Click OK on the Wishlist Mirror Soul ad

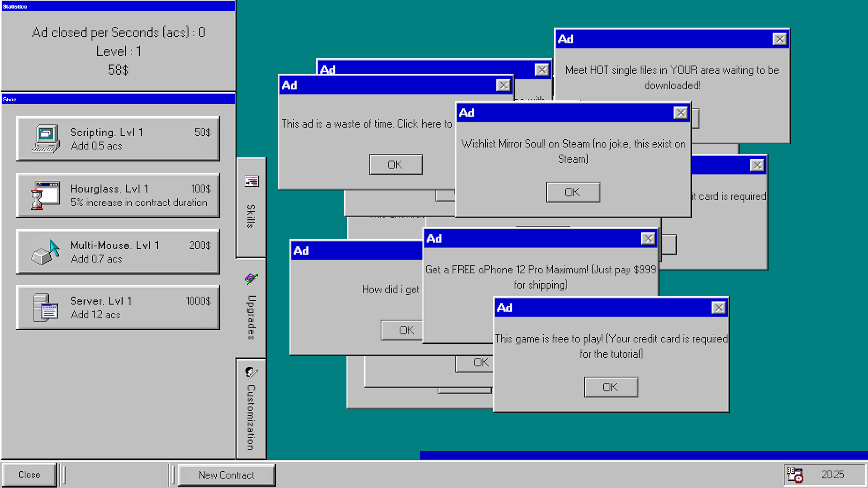(573, 192)
